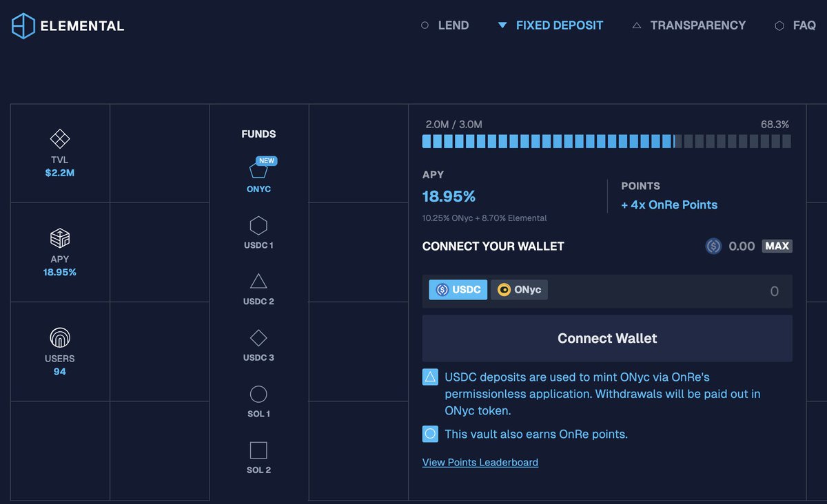Click the FUNDS heading
Screen dimensions: 827x504
coord(258,134)
